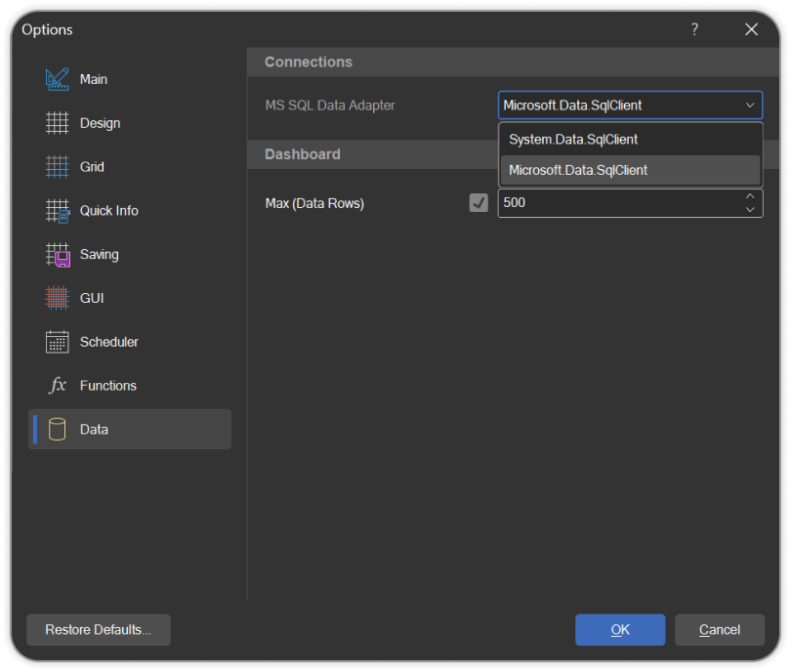Collapse the MS SQL Data Adapter dropdown
791x672 pixels.
click(x=750, y=105)
